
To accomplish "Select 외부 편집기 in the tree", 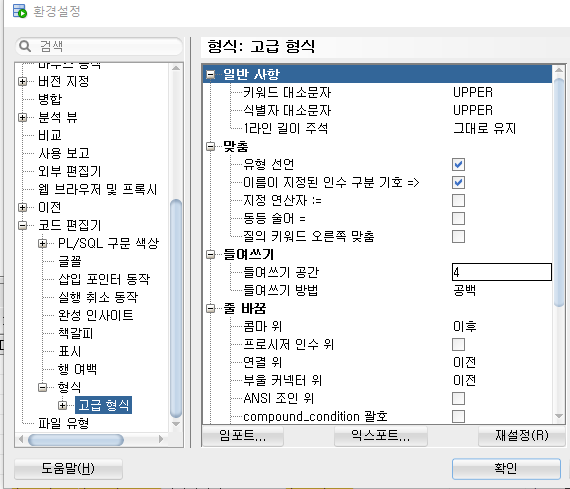I will 69,171.
